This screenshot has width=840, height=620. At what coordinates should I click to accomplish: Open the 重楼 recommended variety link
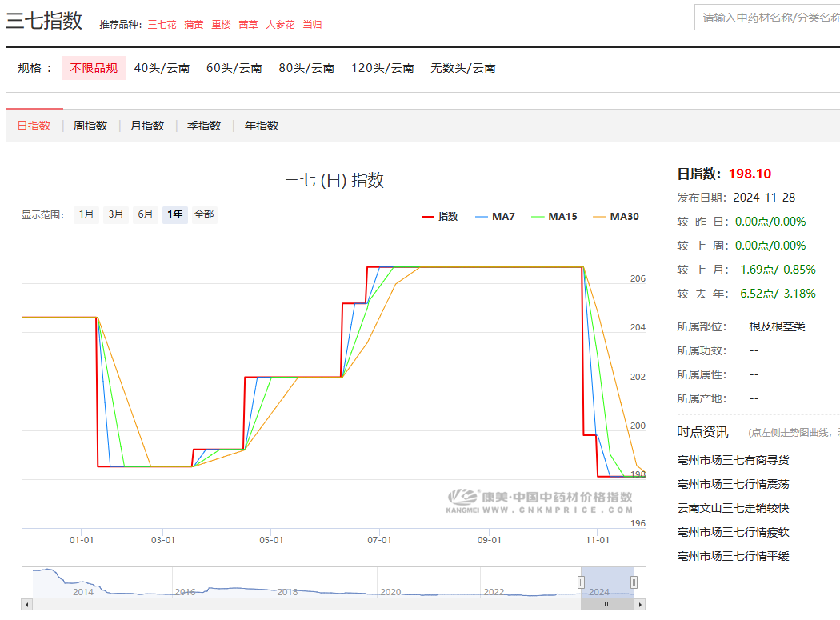[x=222, y=25]
